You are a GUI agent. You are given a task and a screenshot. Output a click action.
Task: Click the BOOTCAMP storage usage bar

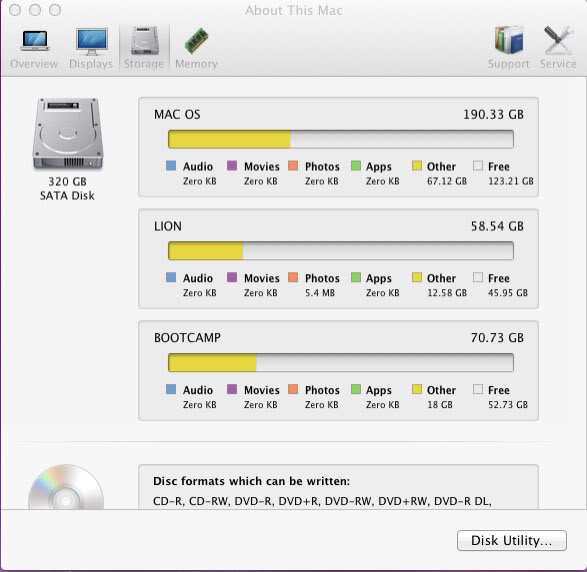pyautogui.click(x=341, y=362)
